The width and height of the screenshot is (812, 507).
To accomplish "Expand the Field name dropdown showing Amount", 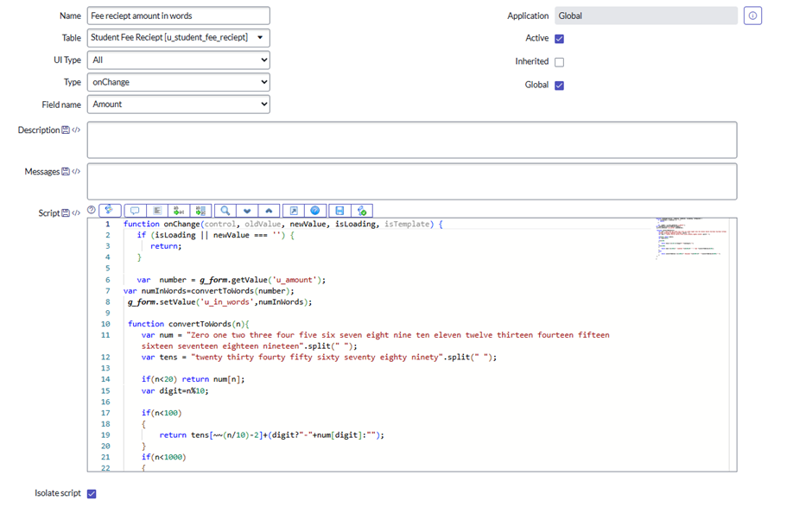I will pyautogui.click(x=178, y=105).
